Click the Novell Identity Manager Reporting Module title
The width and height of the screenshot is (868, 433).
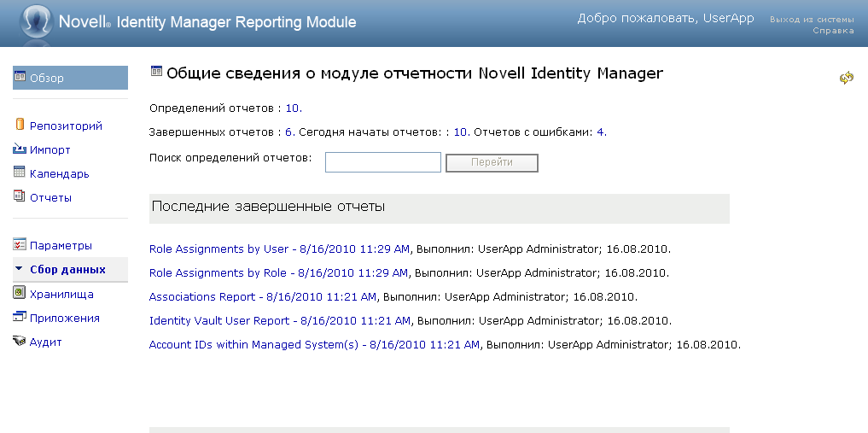[x=207, y=22]
